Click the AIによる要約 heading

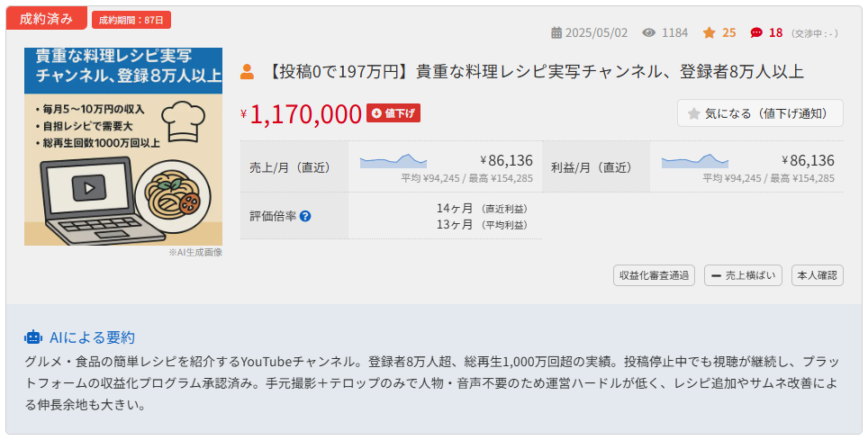click(92, 337)
